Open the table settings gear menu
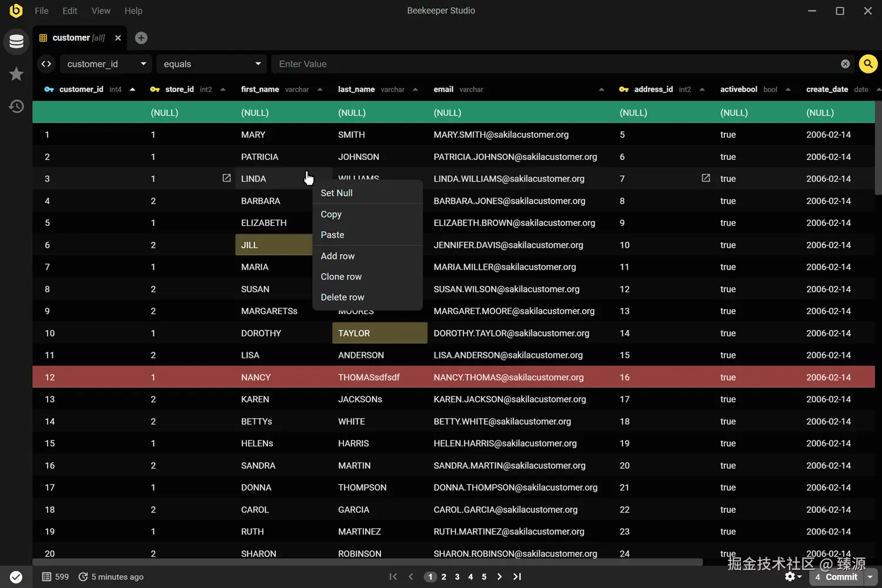The image size is (882, 588). click(793, 577)
